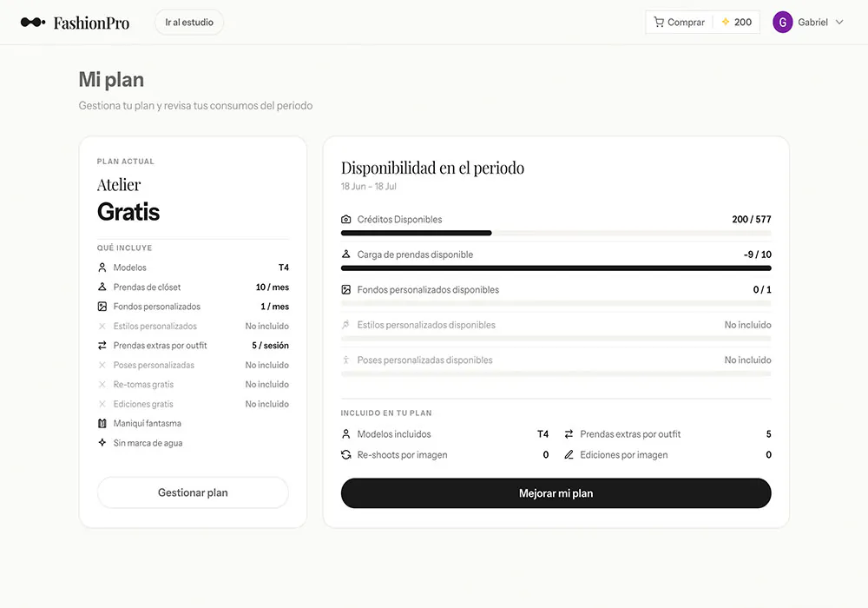Click the '-9 / 10' garment upload value
Screen dimensions: 868x608
pos(757,254)
